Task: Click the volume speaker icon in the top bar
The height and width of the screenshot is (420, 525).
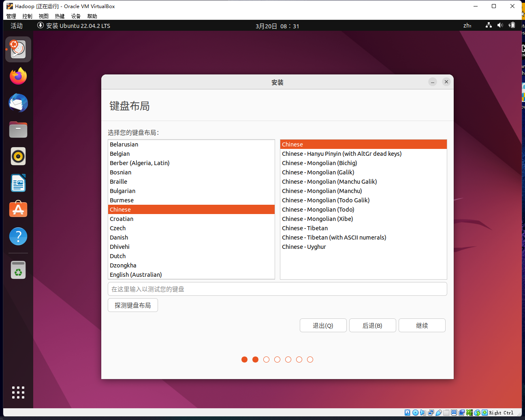Action: click(500, 25)
